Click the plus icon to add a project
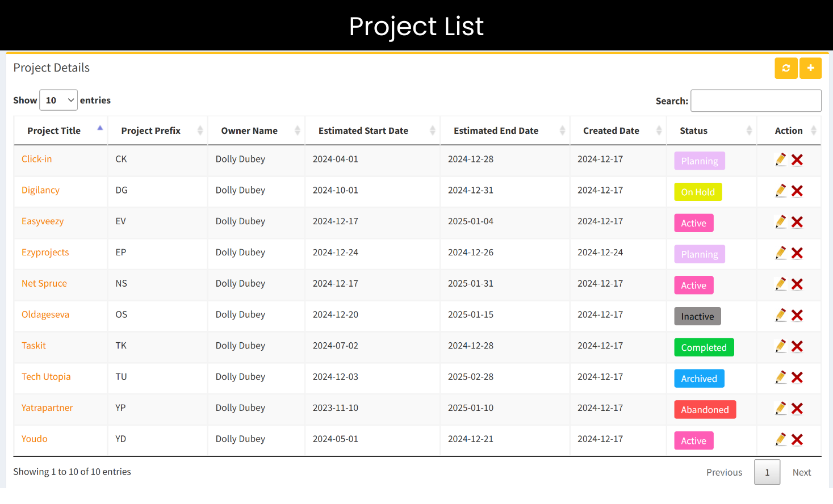The height and width of the screenshot is (504, 833). pyautogui.click(x=810, y=68)
